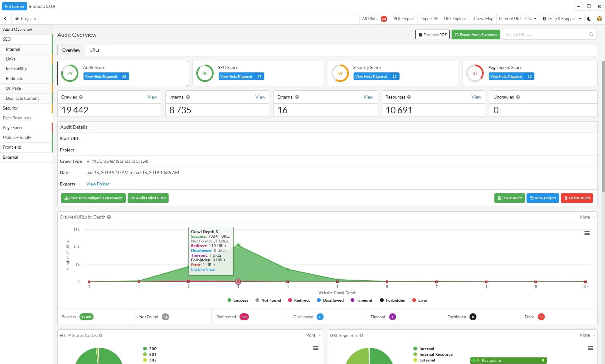Toggle dark mode moon icon

tap(589, 19)
